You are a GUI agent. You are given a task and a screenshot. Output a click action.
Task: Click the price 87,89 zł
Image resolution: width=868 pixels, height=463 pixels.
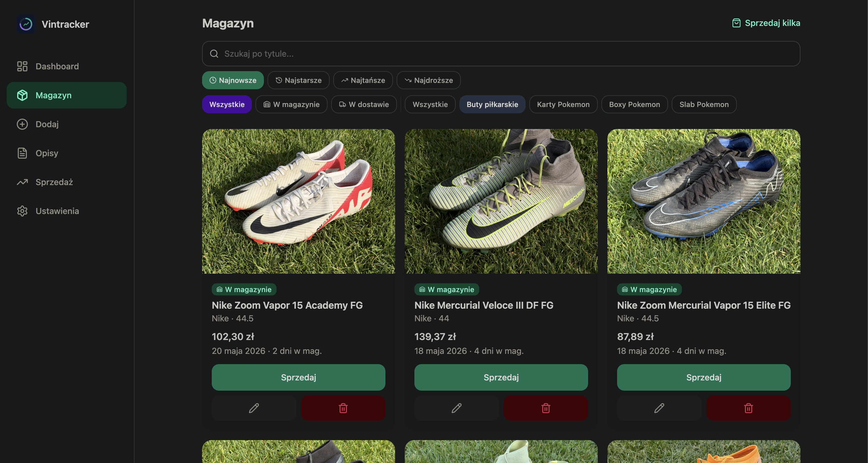[635, 337]
